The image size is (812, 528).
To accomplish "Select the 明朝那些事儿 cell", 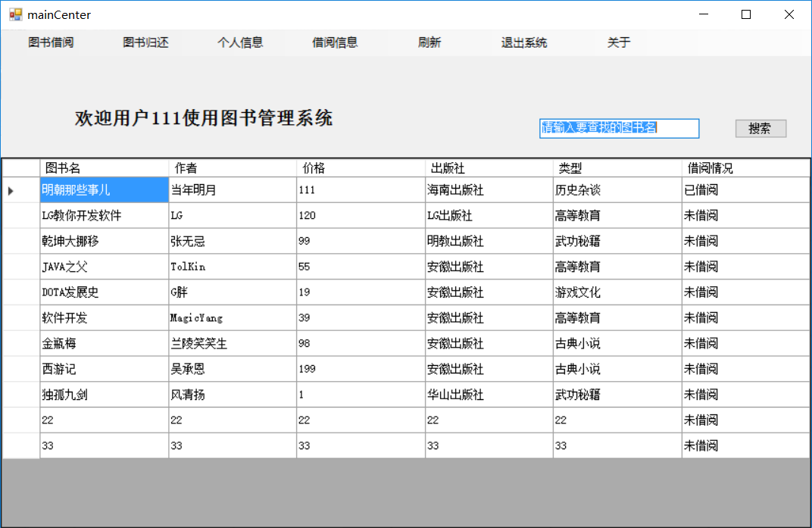I will [x=104, y=190].
